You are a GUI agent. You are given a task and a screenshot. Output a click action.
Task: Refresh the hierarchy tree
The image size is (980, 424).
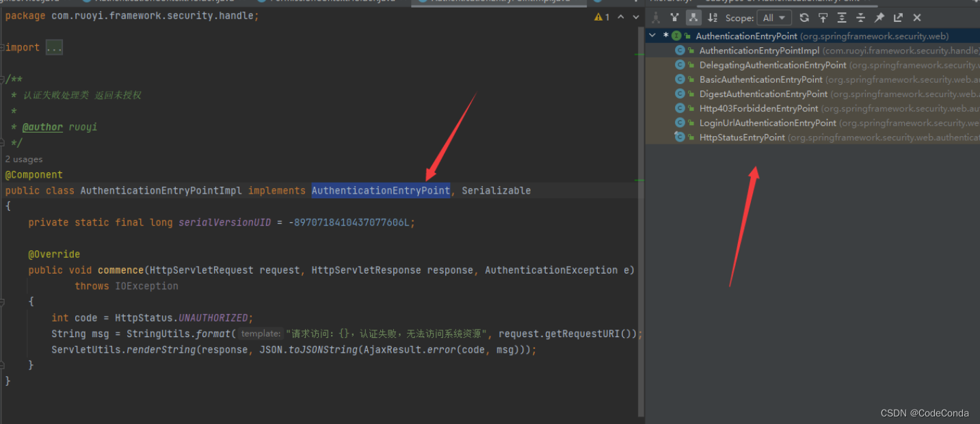804,18
